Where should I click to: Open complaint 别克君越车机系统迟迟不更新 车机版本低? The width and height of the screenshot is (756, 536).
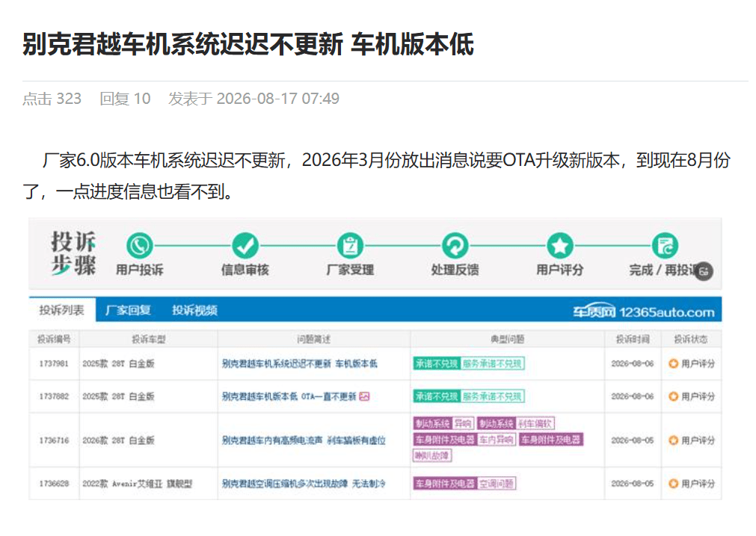pyautogui.click(x=299, y=363)
